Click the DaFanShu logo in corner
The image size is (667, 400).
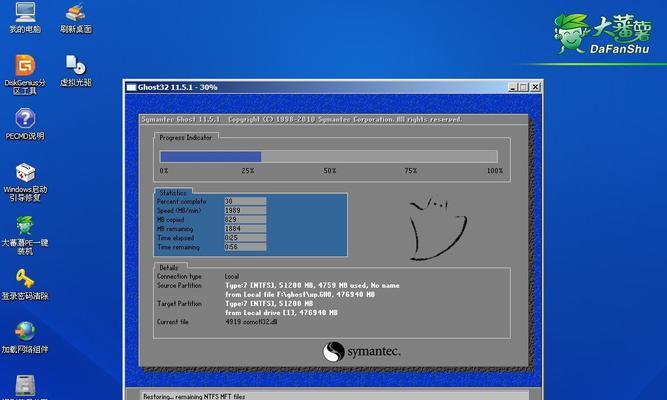click(x=603, y=34)
